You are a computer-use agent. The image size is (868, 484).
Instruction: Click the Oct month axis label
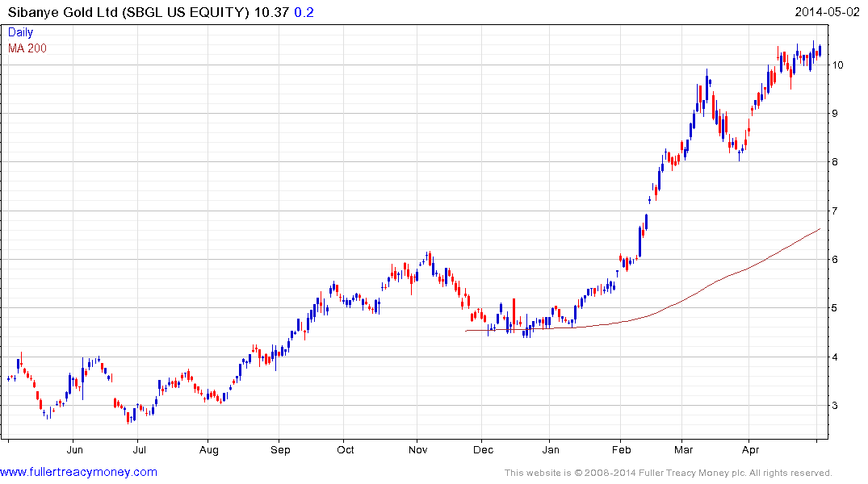click(346, 449)
